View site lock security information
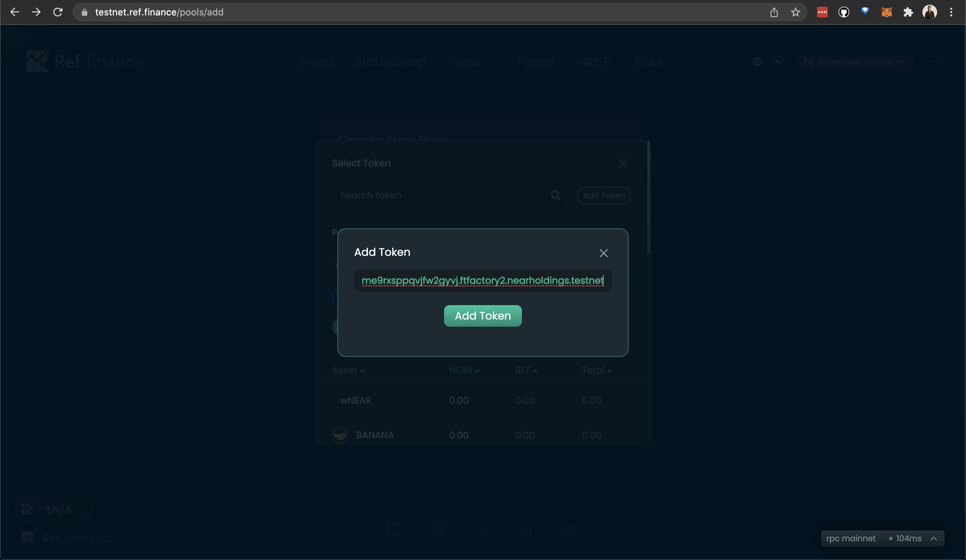 coord(85,12)
